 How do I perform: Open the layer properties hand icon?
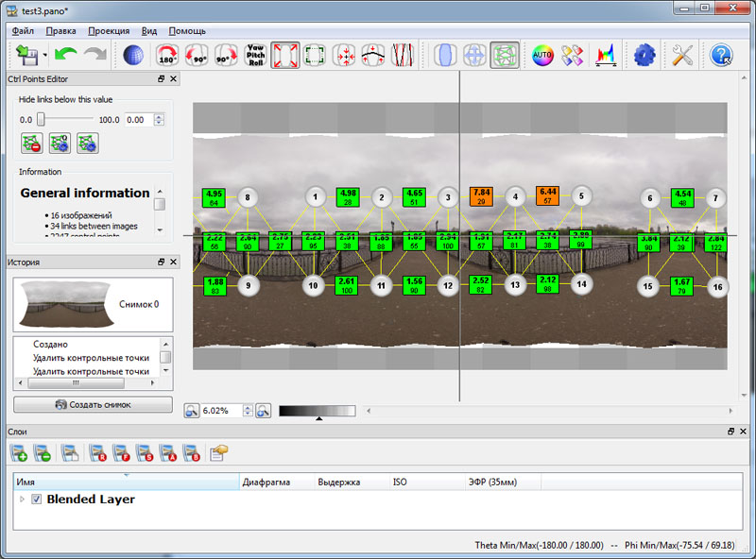tap(218, 453)
